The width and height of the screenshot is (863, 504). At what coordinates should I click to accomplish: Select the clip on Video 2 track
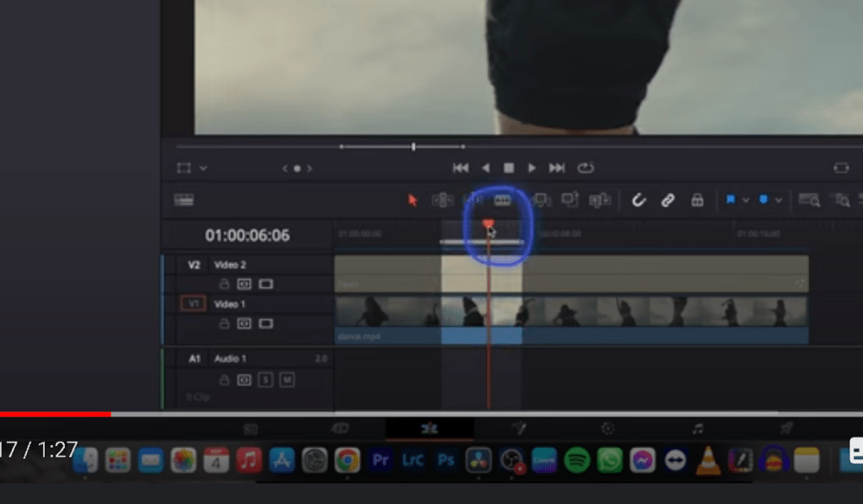tap(571, 273)
